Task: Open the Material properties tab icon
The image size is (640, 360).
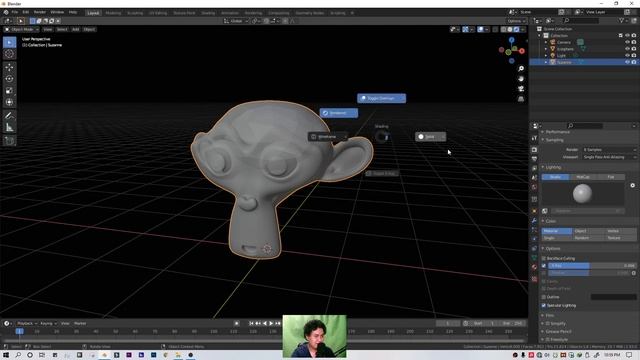Action: click(534, 267)
